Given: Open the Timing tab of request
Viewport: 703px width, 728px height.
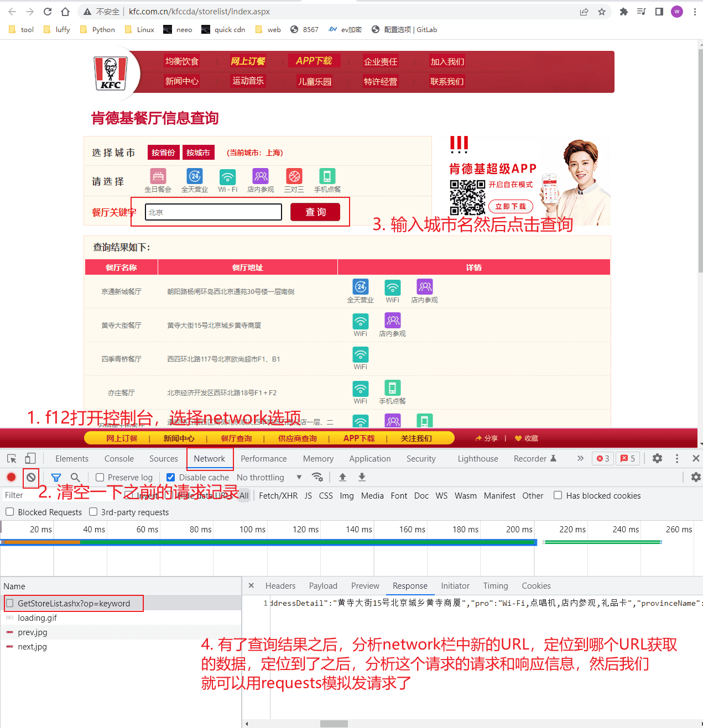Looking at the screenshot, I should click(496, 586).
